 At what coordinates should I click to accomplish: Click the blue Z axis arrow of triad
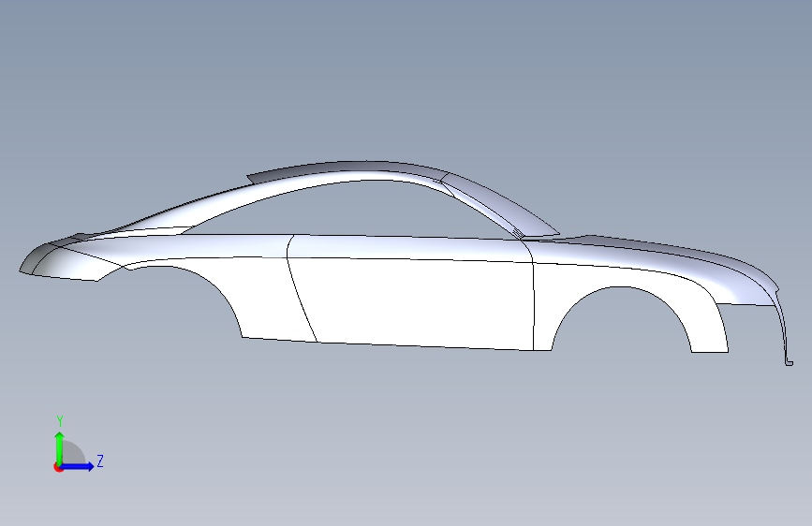click(78, 466)
